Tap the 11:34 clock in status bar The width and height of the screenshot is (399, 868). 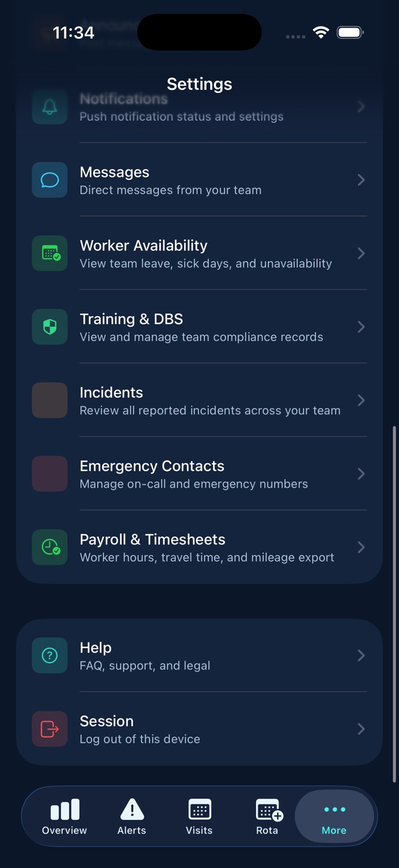tap(73, 32)
